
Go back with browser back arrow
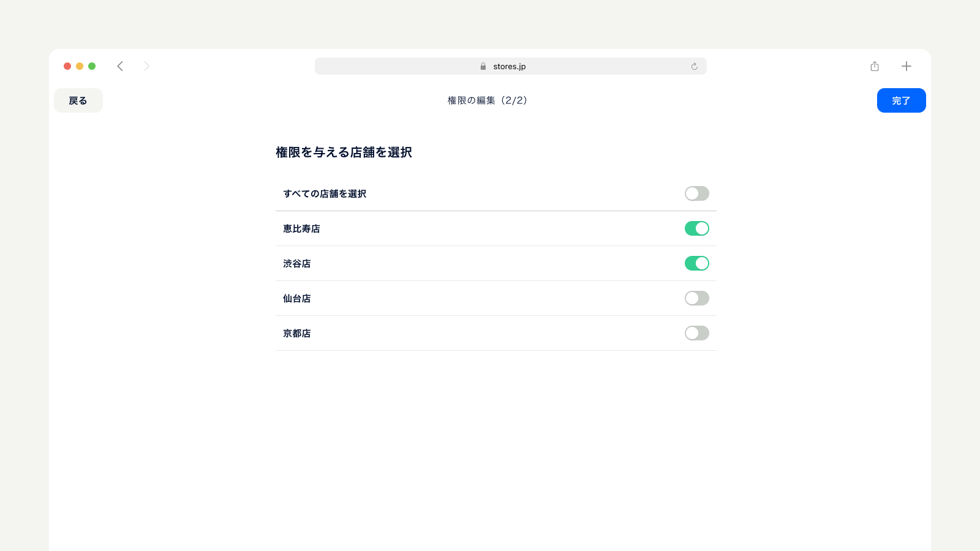click(120, 66)
